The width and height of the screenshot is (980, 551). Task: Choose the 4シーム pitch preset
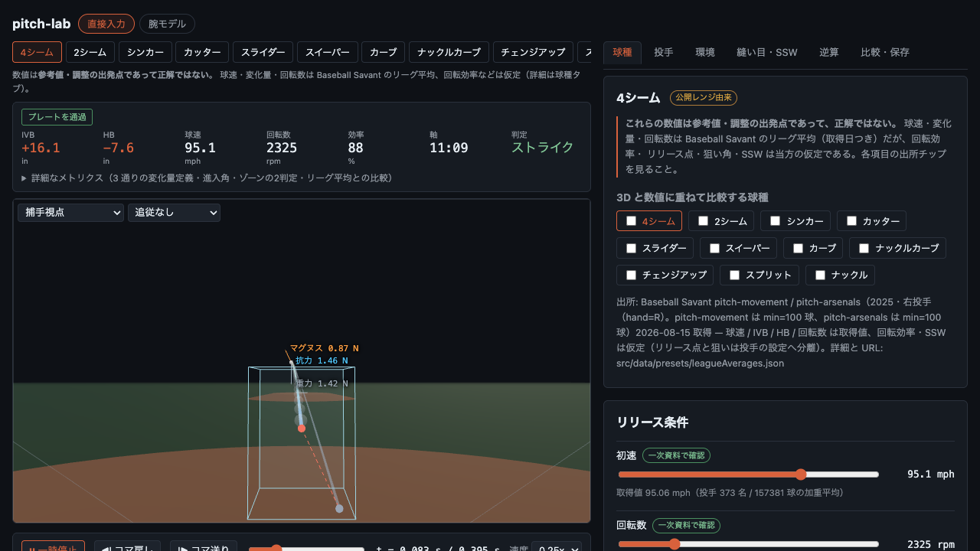[x=37, y=52]
